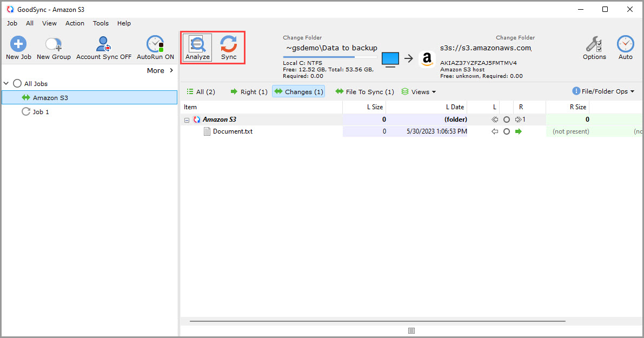Click the Auto clock icon

pos(626,44)
